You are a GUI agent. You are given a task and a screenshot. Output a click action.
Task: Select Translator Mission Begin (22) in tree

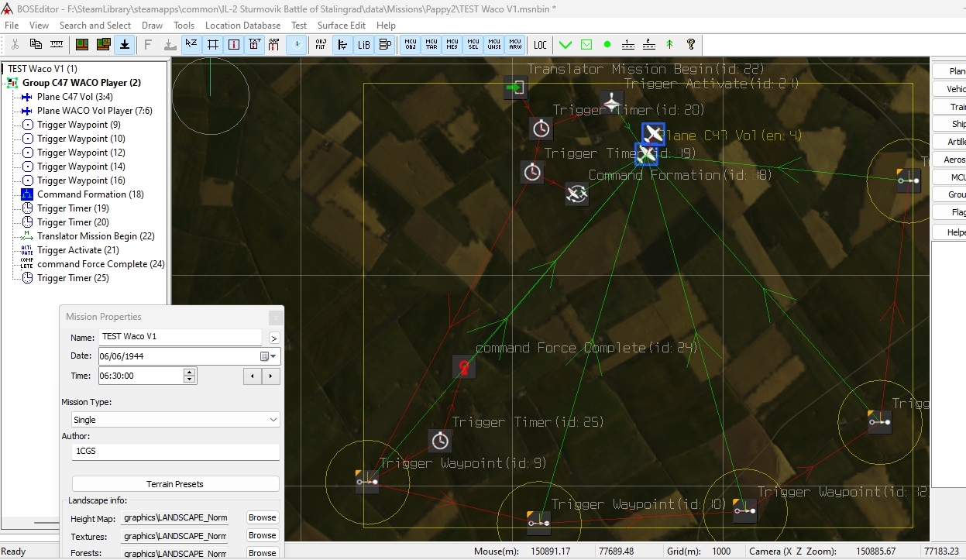click(x=95, y=236)
